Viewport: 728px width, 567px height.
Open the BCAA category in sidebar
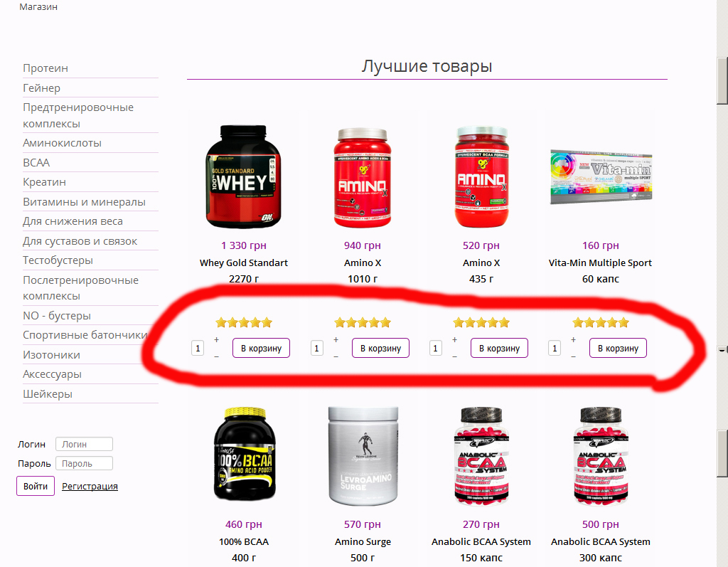pos(36,163)
